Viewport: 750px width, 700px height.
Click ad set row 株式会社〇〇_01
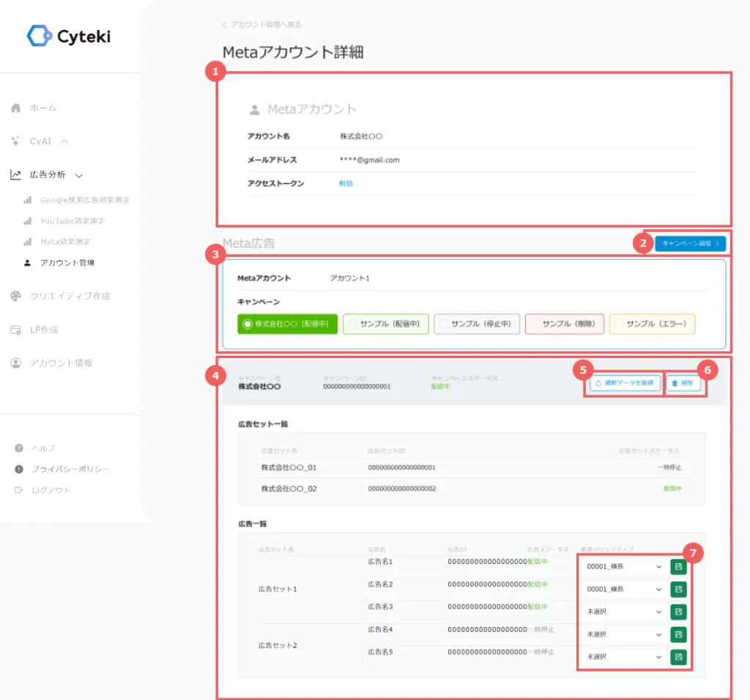472,468
